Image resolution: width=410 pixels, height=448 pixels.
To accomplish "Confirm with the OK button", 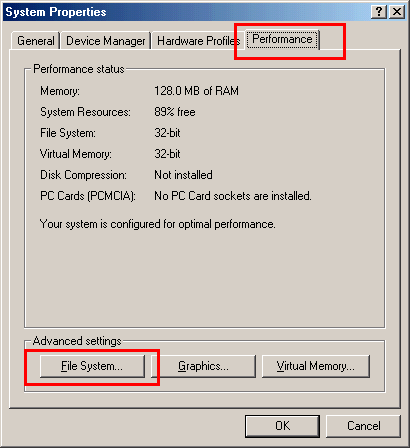I will pos(282,426).
